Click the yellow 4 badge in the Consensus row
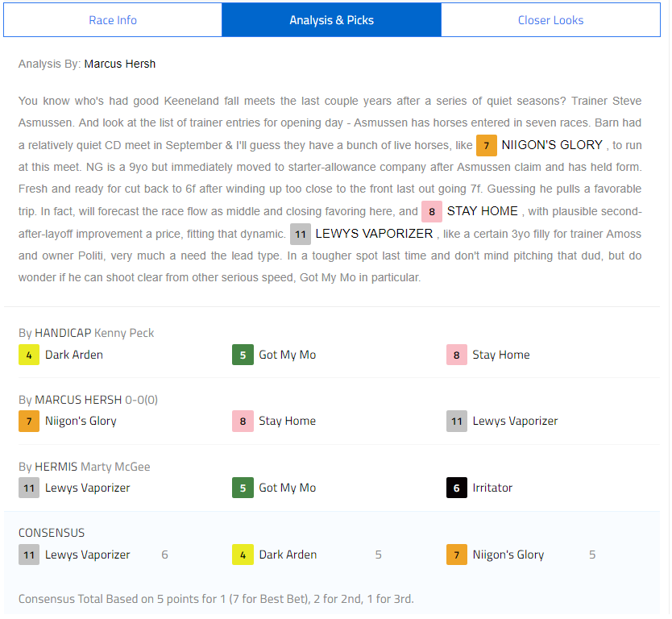Screen dimensions: 672x619 243,555
